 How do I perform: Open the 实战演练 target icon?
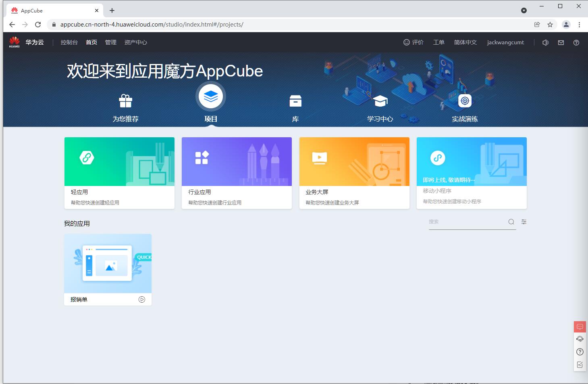coord(465,101)
